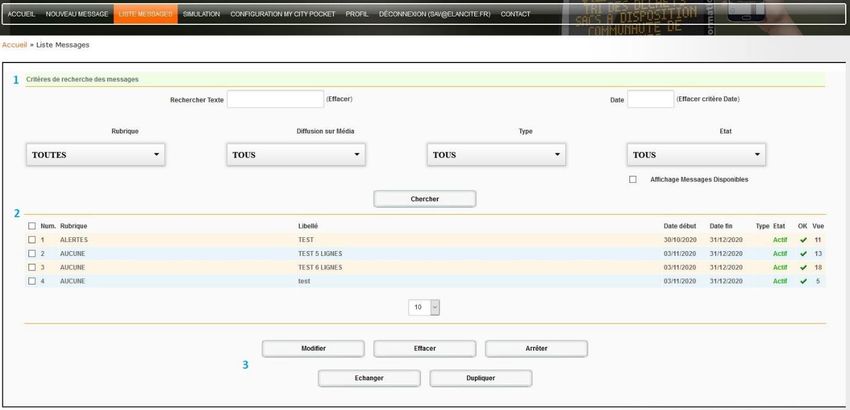Open Configuration My City Pocket menu
The width and height of the screenshot is (850, 410).
[x=282, y=14]
